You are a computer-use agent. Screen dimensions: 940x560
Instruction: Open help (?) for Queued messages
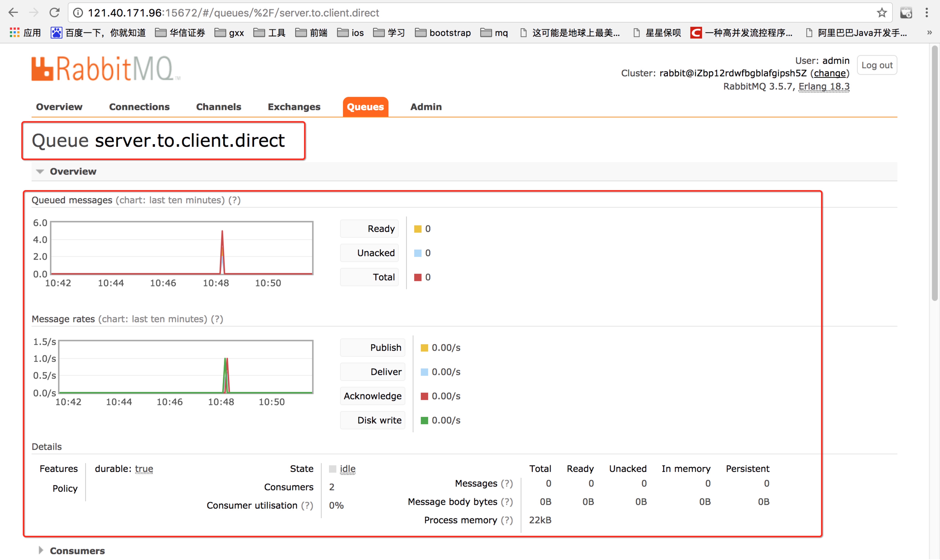point(234,200)
